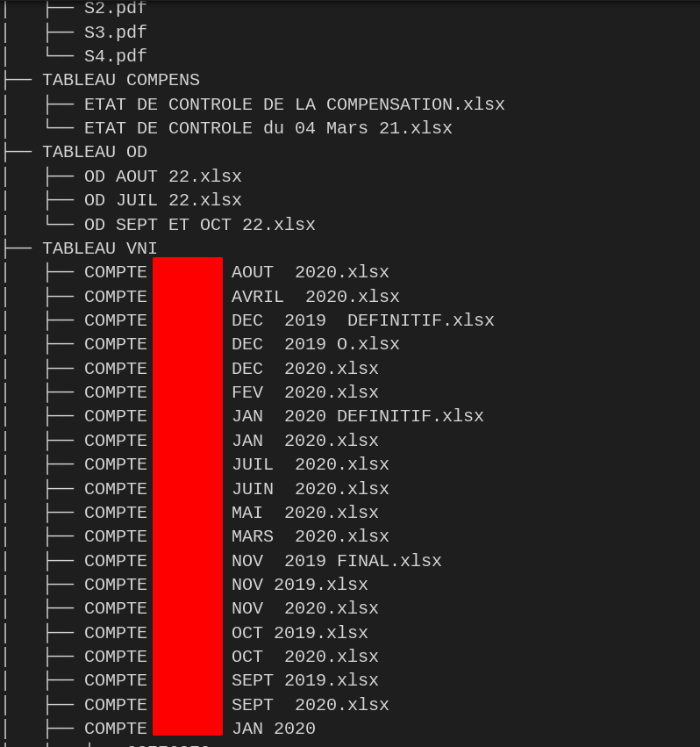Click the COMPTE AVRIL 2020.xlsx entry
Image resolution: width=700 pixels, height=747 pixels.
pos(315,297)
